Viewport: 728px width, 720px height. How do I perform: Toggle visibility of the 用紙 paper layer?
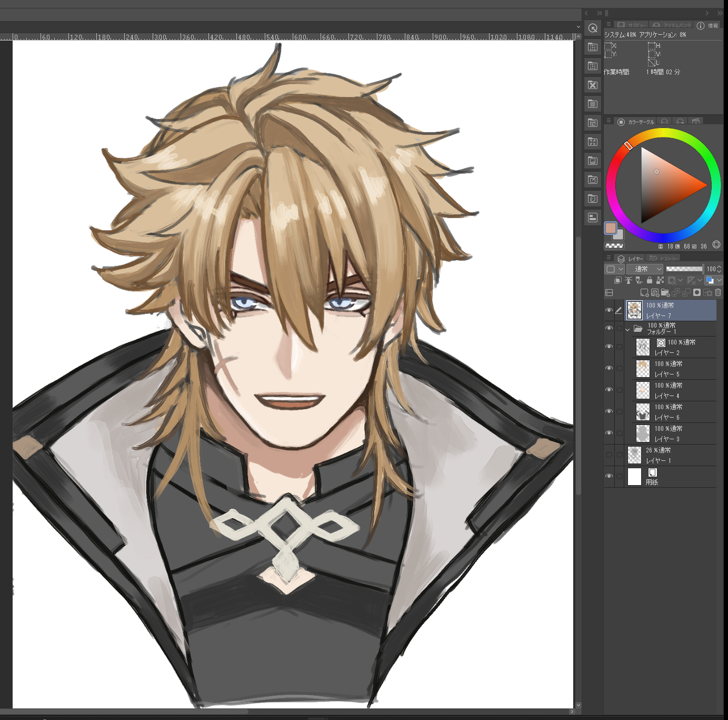(x=609, y=476)
